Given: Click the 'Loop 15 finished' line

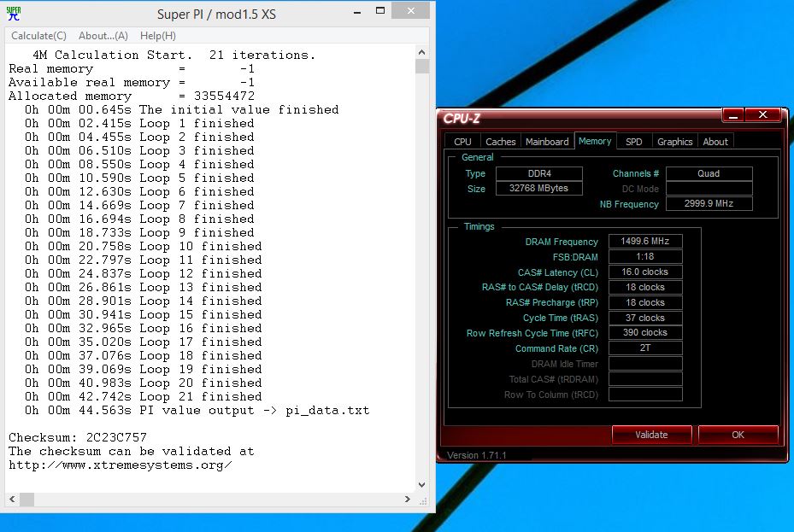Looking at the screenshot, I should [x=144, y=314].
